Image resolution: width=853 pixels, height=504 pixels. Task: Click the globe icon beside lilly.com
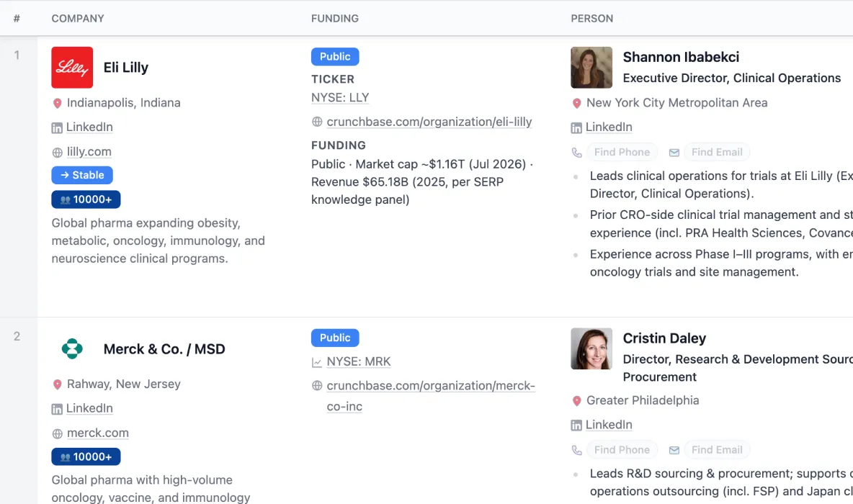(57, 153)
